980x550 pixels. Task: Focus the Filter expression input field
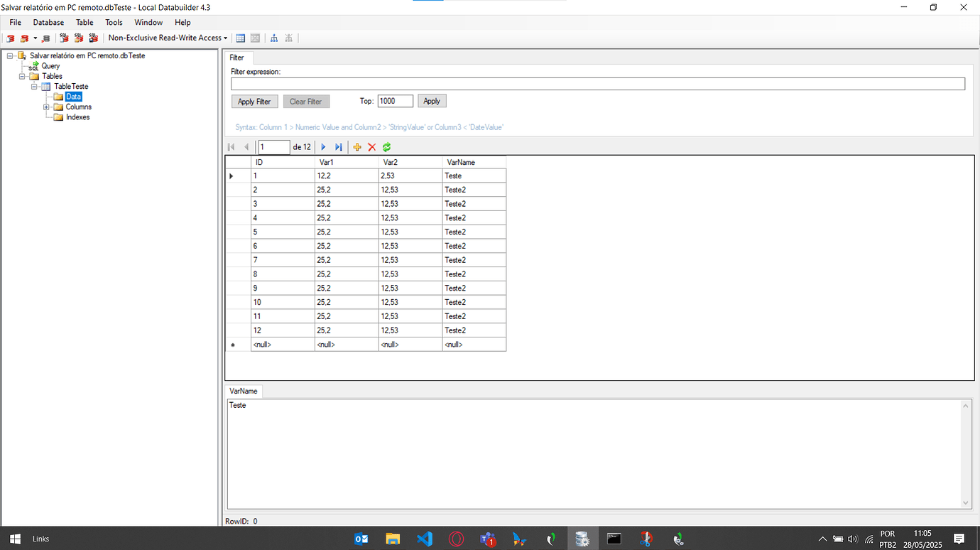598,84
